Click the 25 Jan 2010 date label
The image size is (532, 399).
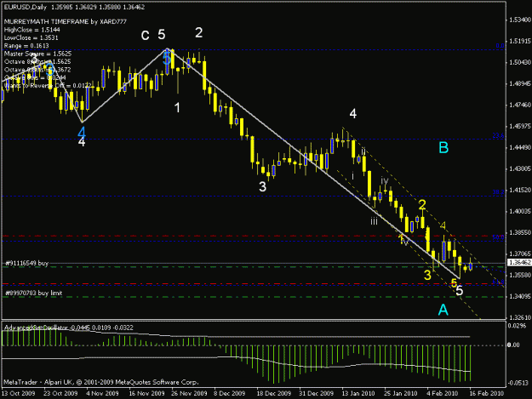click(x=401, y=393)
